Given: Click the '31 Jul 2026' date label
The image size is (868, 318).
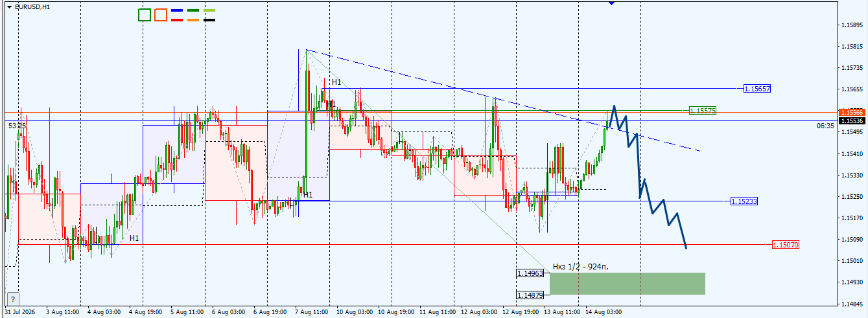Looking at the screenshot, I should pos(20,312).
